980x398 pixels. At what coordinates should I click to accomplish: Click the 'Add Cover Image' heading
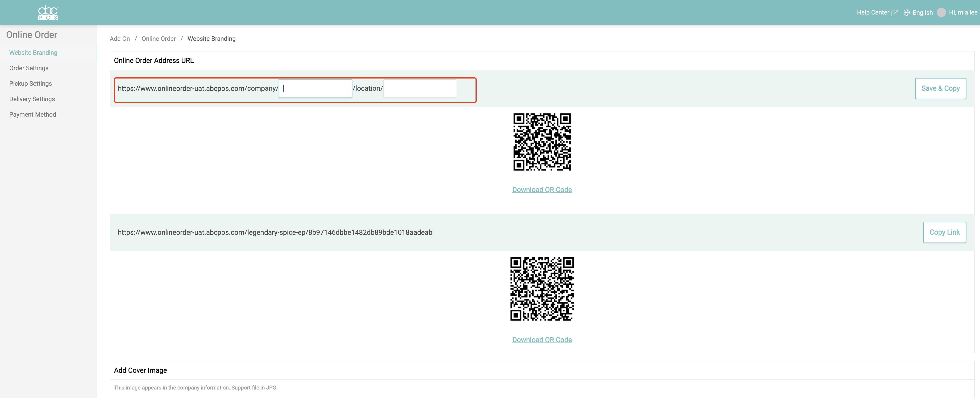(x=140, y=370)
